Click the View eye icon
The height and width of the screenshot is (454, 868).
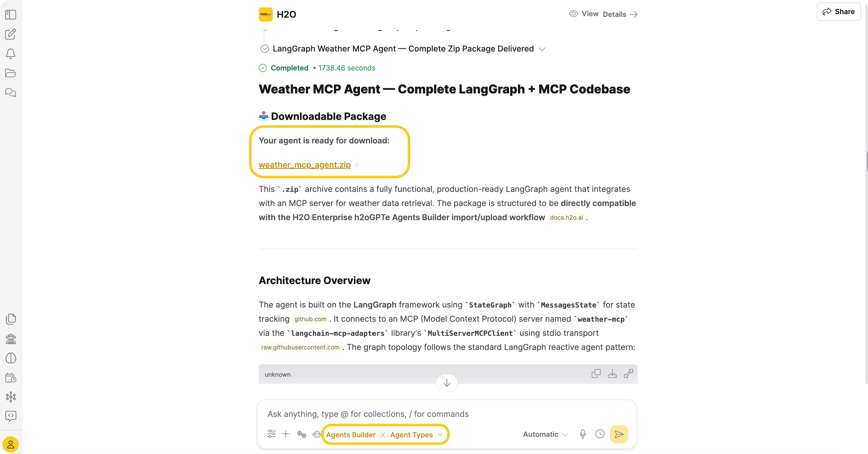(573, 14)
